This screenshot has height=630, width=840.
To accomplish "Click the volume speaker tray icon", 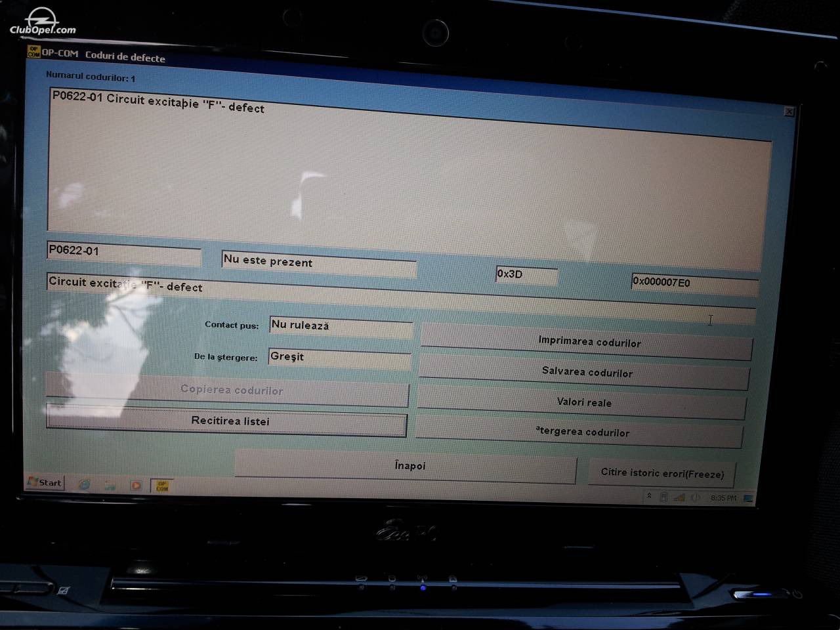I will tap(696, 497).
